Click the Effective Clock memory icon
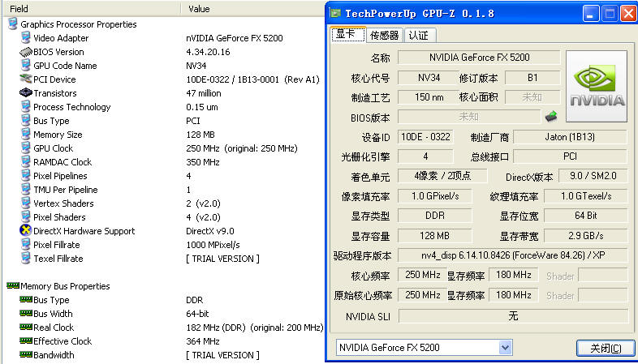Screen dimensions: 638x364 [x=26, y=341]
